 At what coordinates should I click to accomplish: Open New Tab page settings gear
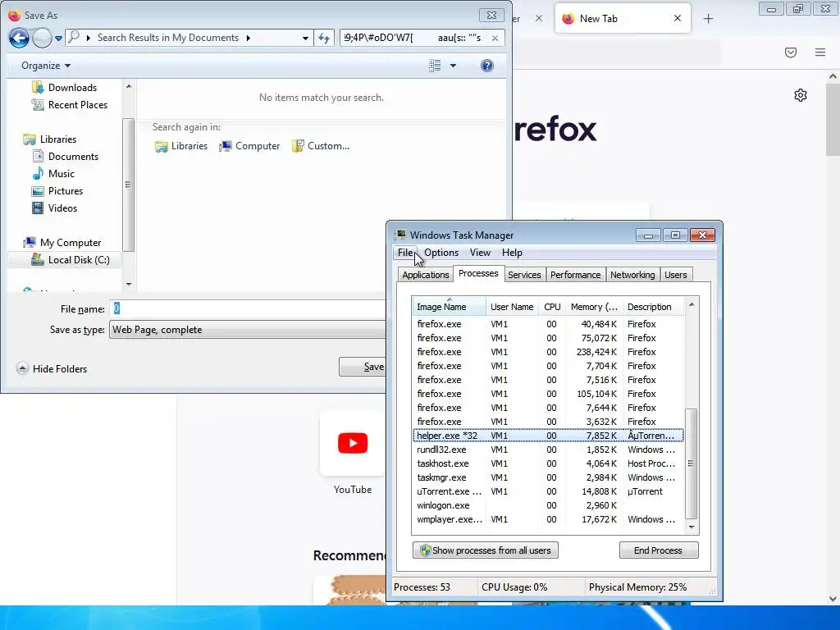[801, 95]
